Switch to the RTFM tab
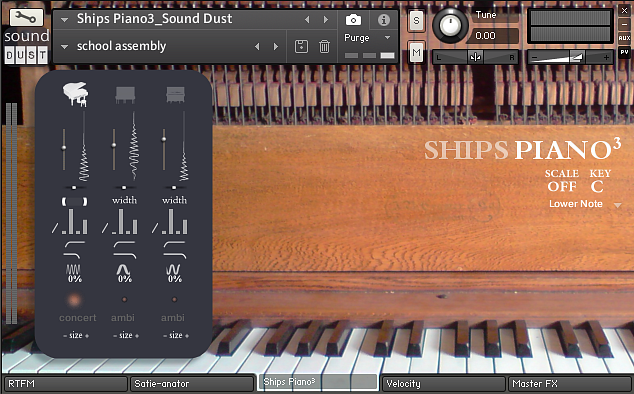This screenshot has width=634, height=394. [66, 383]
